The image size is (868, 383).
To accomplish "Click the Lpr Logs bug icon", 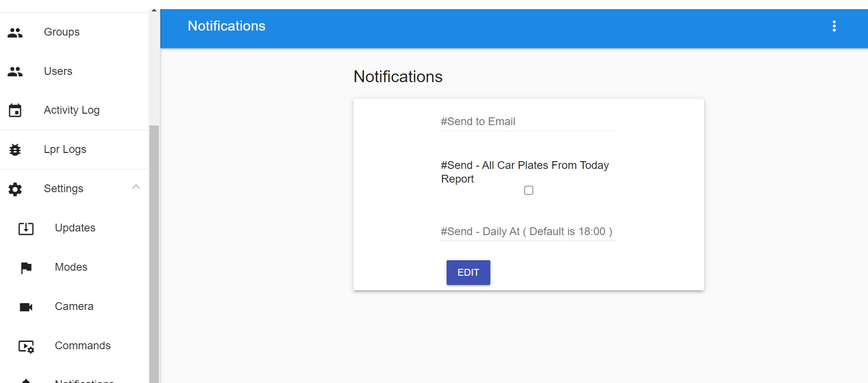I will pyautogui.click(x=15, y=150).
